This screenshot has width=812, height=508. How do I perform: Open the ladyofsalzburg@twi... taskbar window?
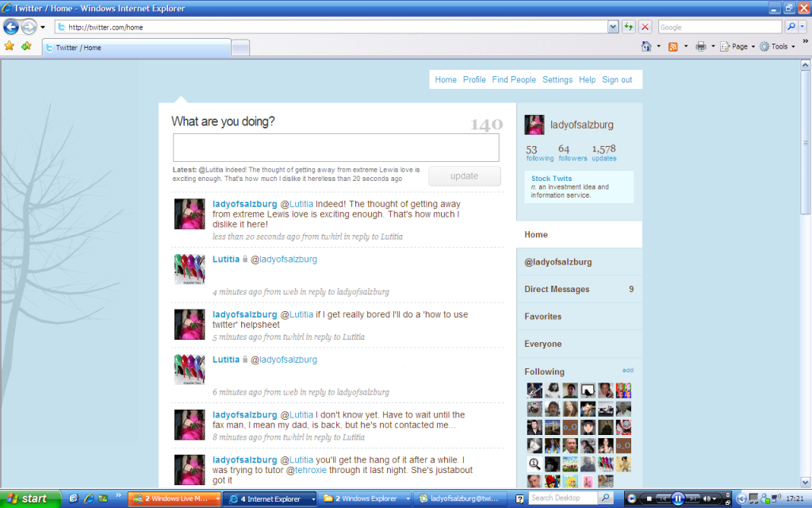click(x=460, y=498)
